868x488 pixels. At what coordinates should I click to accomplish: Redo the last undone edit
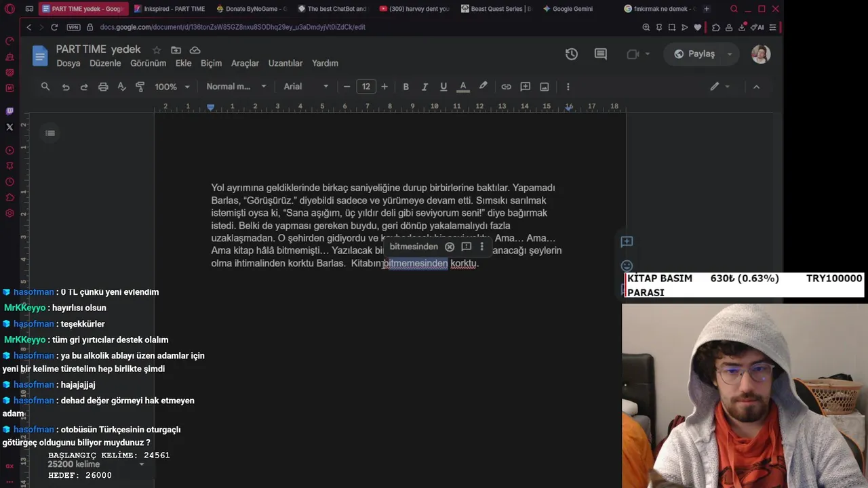(x=84, y=87)
